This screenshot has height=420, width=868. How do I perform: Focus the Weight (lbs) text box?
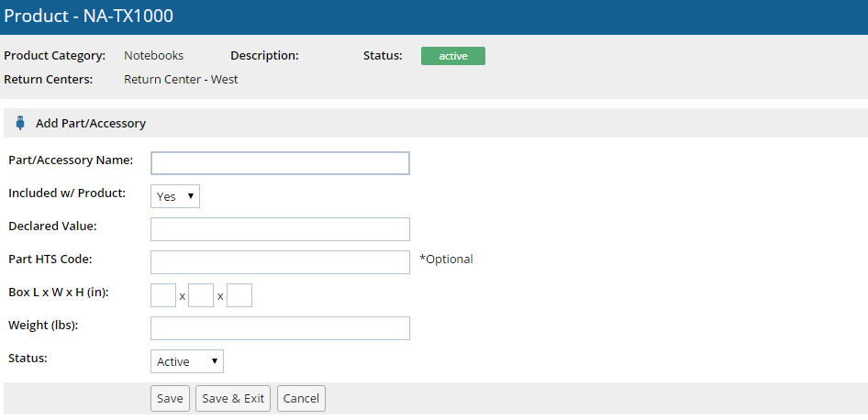point(280,328)
